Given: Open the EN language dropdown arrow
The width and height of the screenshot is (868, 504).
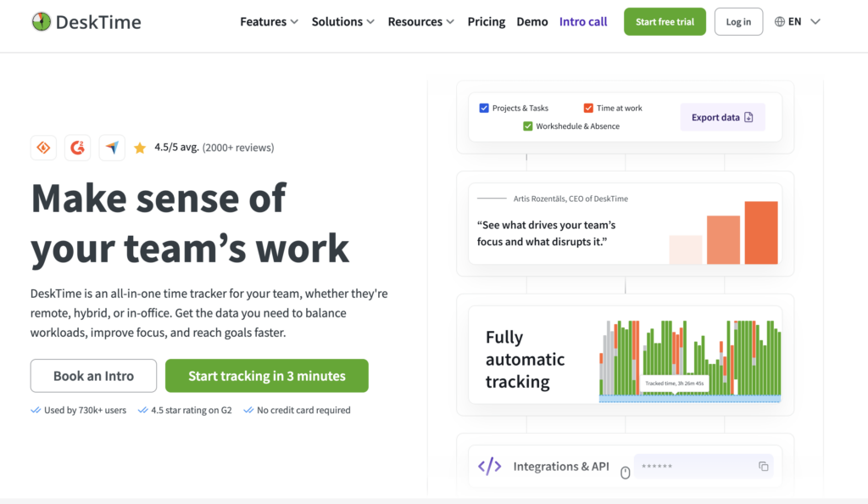Looking at the screenshot, I should click(x=815, y=21).
